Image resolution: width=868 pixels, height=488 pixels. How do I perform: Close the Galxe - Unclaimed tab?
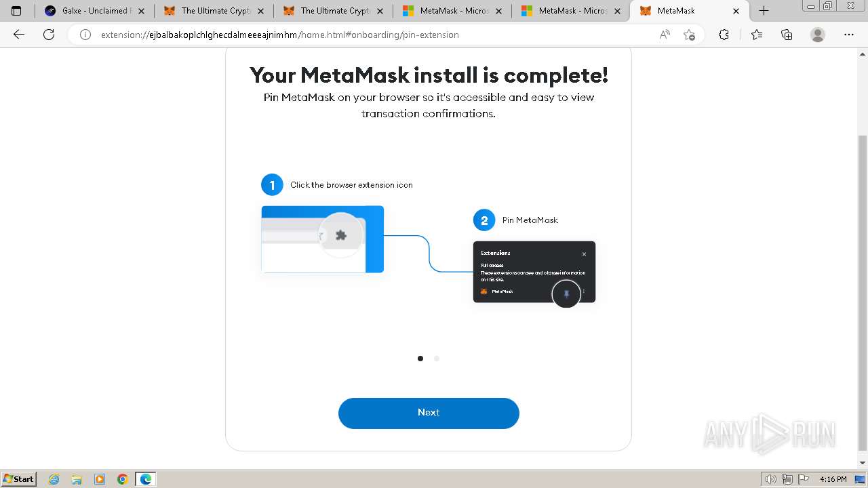pos(142,11)
